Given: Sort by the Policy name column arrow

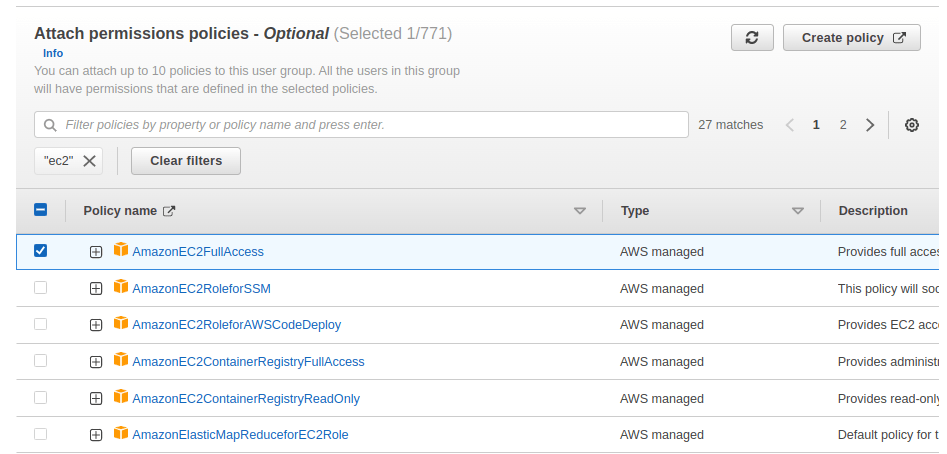Looking at the screenshot, I should pos(580,211).
